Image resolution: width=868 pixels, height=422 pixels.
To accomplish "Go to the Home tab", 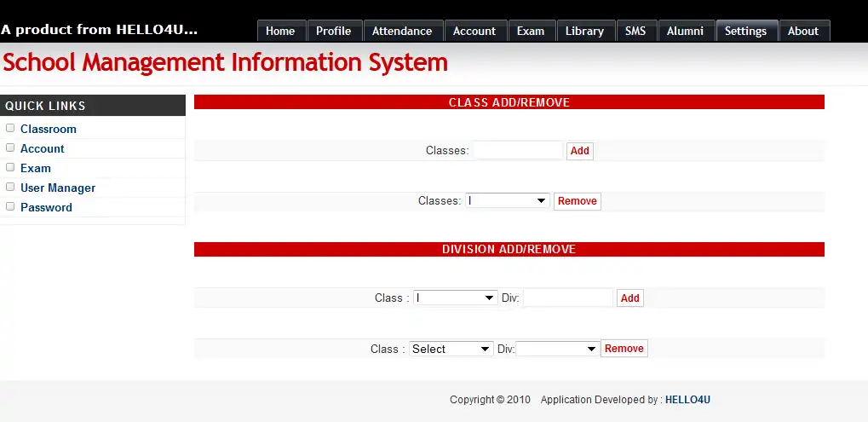I will tap(280, 31).
